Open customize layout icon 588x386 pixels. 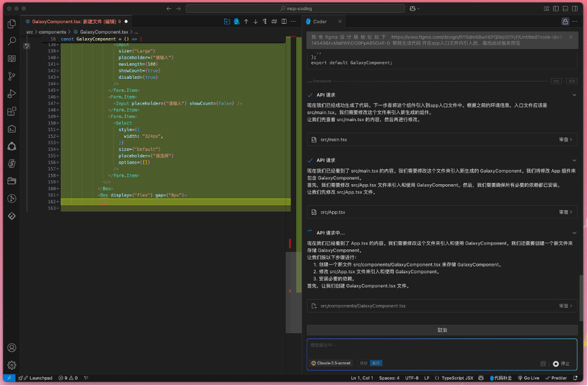click(547, 8)
